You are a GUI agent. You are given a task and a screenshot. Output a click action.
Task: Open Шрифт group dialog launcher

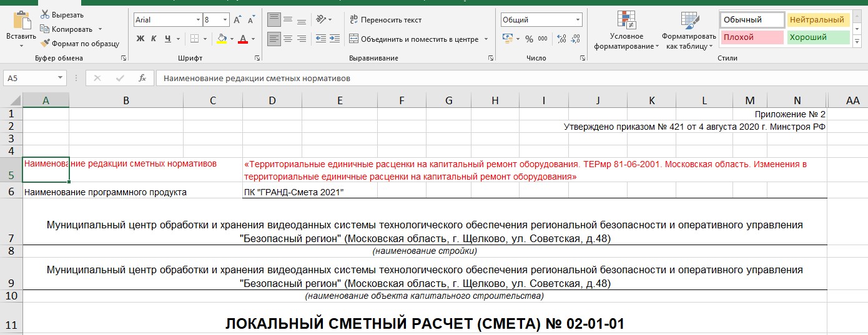[257, 58]
